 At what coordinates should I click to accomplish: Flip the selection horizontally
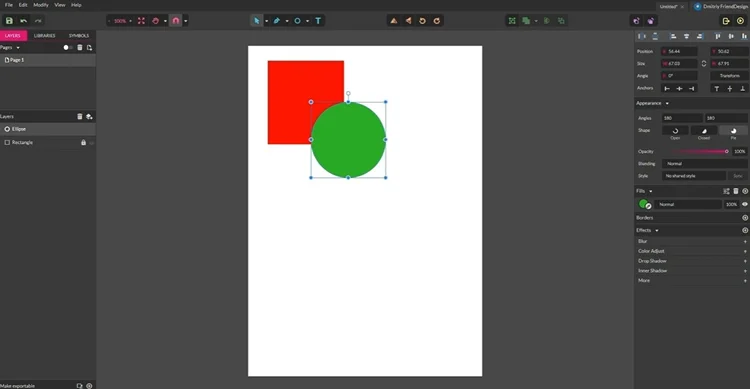[x=408, y=21]
